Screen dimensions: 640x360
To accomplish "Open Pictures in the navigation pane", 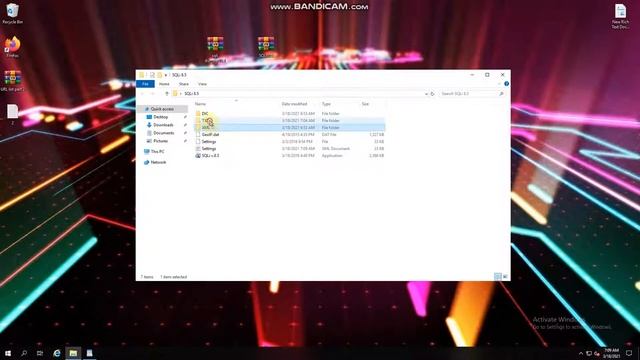I will coord(160,141).
